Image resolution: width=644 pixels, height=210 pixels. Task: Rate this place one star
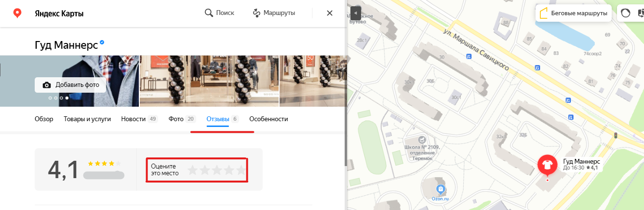tap(192, 170)
